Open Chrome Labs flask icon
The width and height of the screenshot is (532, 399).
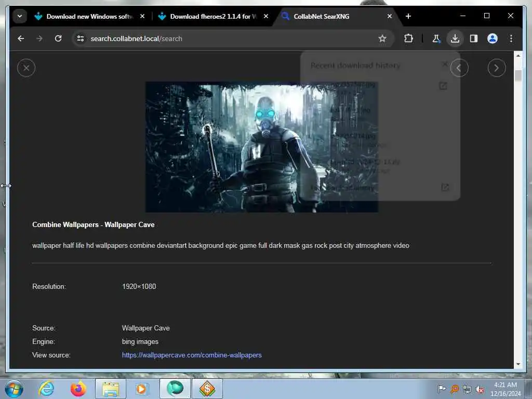436,38
